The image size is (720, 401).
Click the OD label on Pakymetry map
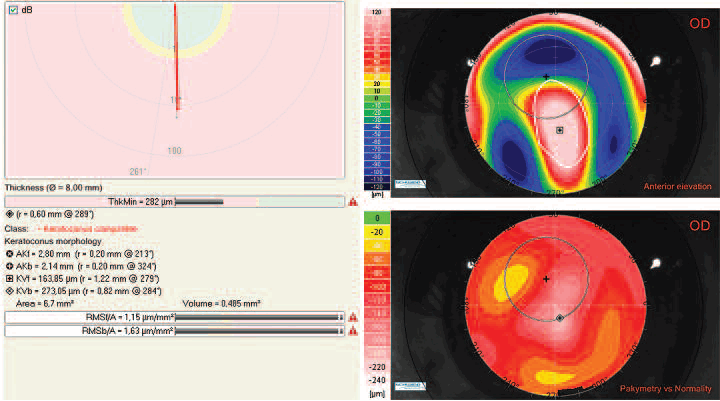[x=699, y=226]
